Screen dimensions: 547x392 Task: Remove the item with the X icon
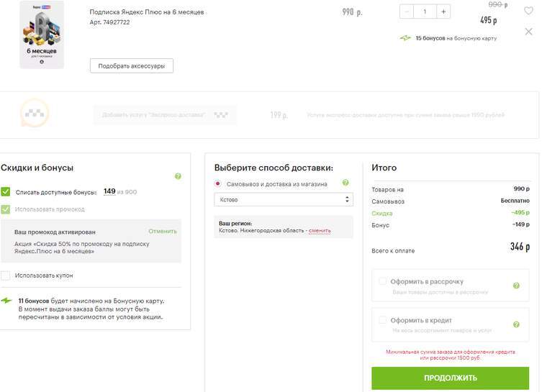[528, 32]
